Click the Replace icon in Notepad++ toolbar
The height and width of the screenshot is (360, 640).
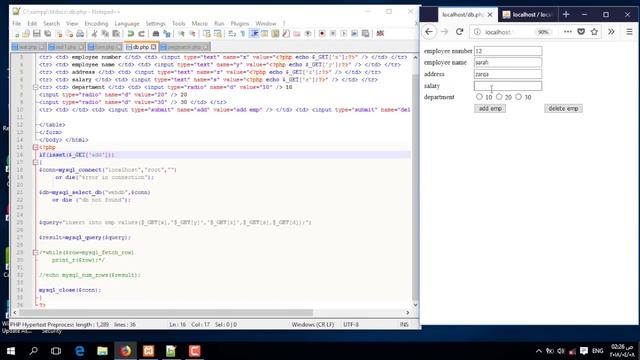click(167, 33)
